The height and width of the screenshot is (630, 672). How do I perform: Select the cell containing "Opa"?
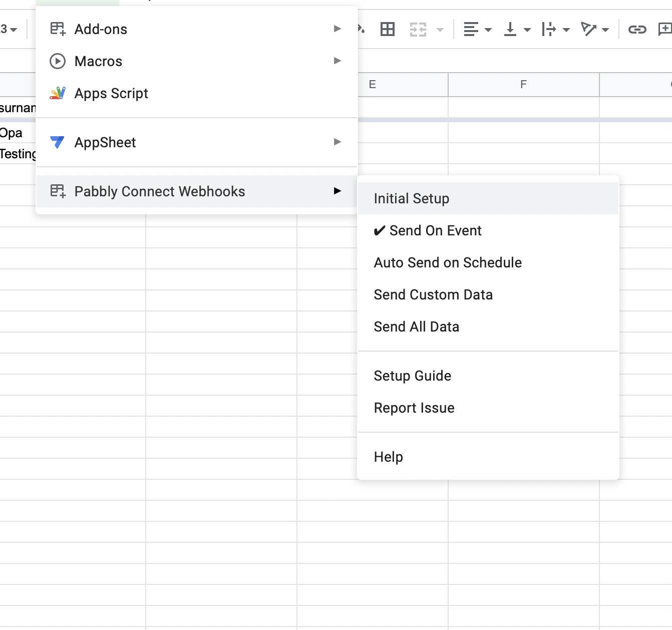(18, 133)
